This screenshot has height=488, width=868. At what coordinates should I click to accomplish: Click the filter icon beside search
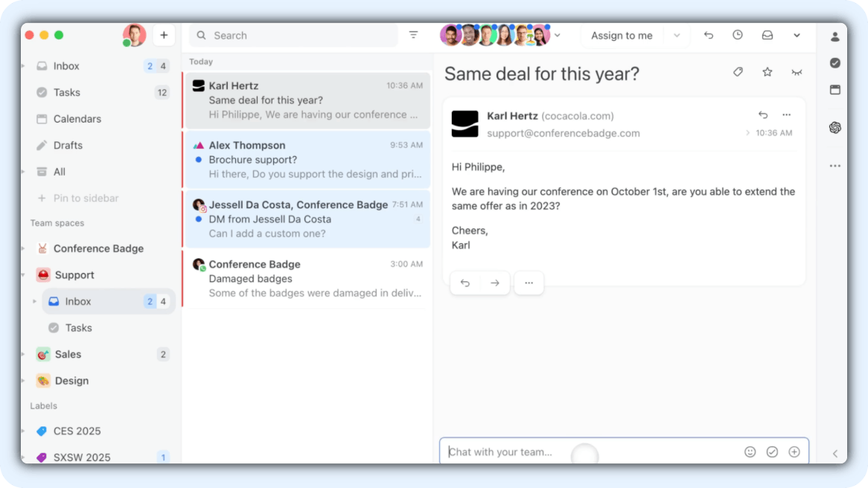[413, 35]
